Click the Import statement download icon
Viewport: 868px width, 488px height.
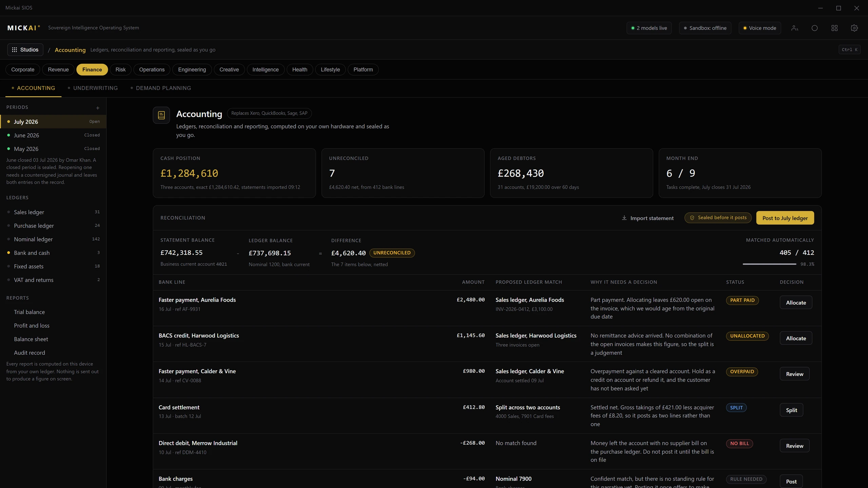click(x=624, y=218)
